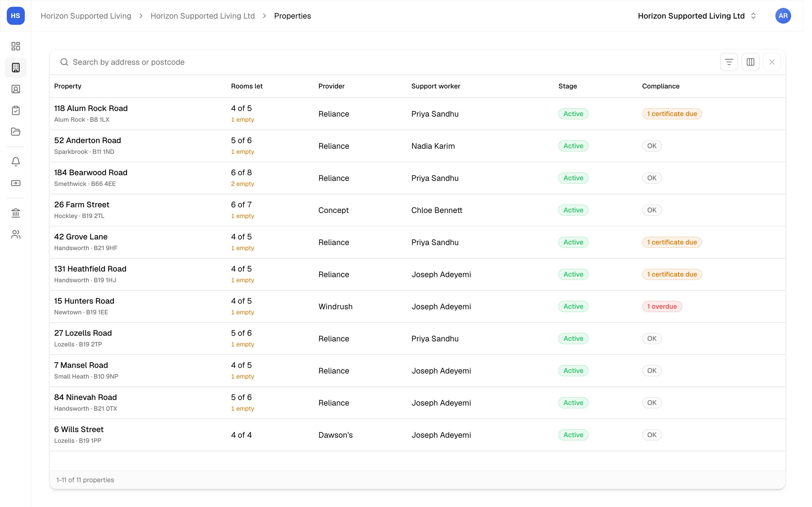Open the dashboard grid icon in sidebar
This screenshot has height=507, width=812.
16,46
